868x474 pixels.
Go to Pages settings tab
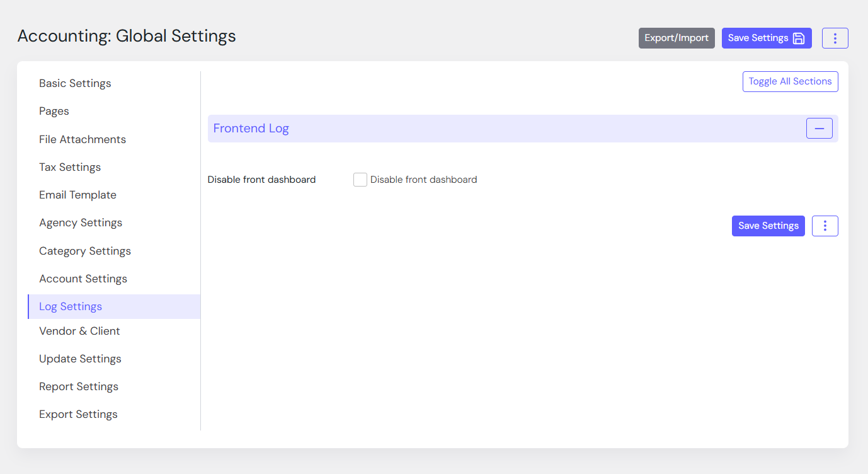click(x=54, y=111)
